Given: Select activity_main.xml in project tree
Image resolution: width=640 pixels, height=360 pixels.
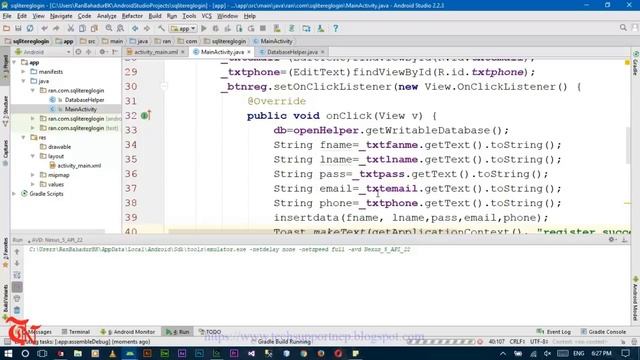Looking at the screenshot, I should tap(79, 166).
